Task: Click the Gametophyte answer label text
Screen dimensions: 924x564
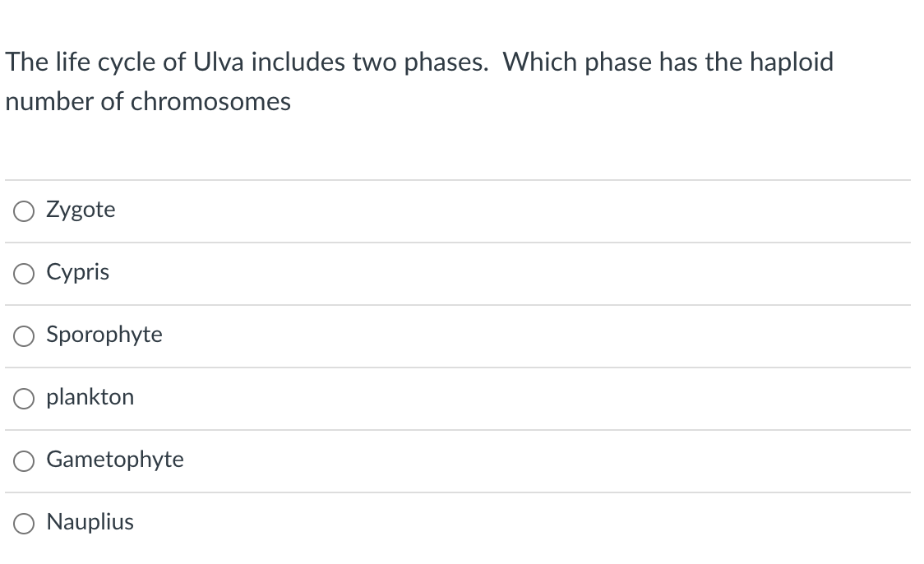Action: click(x=115, y=460)
